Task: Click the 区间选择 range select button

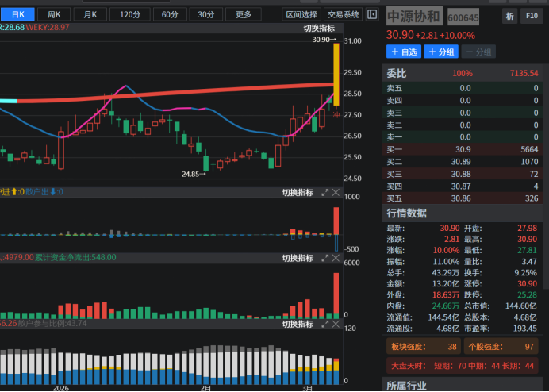Action: [x=301, y=14]
